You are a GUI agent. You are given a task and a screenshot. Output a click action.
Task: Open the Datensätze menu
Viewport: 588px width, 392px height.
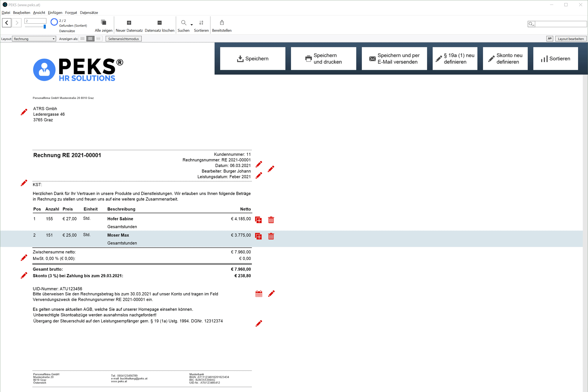[89, 13]
